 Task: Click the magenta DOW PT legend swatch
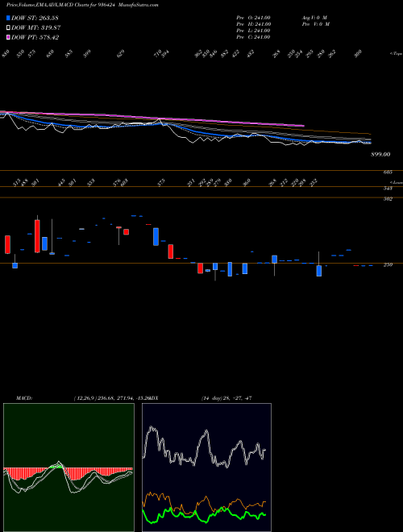[8, 37]
